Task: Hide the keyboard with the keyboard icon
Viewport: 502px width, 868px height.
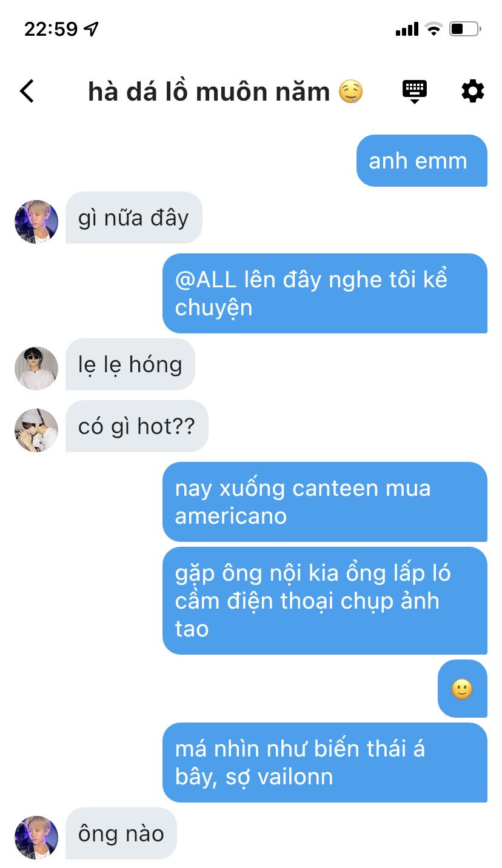Action: pos(415,92)
